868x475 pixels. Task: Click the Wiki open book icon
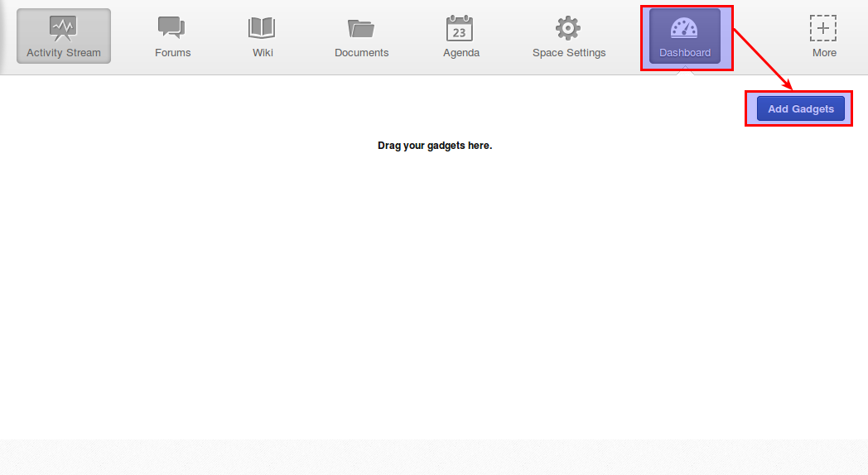(262, 27)
